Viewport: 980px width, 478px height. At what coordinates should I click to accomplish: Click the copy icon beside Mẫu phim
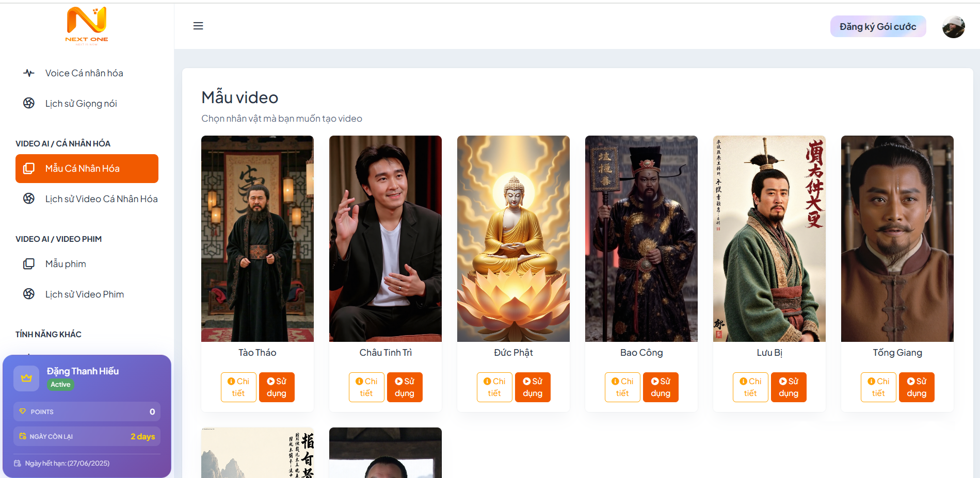[x=29, y=264]
